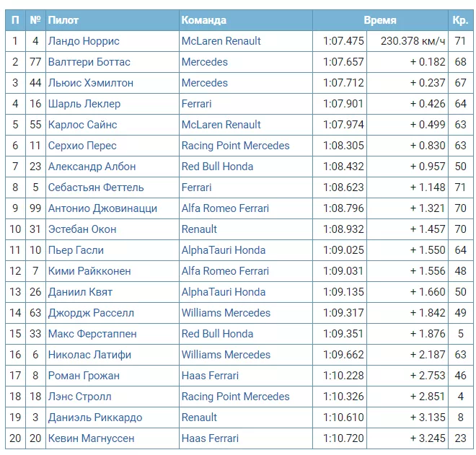Select gap value + 1.876

[428, 334]
